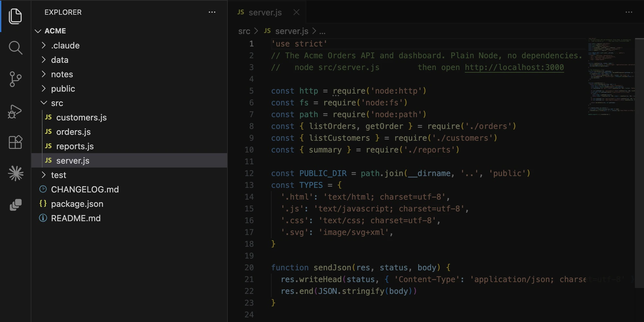Open the editor more actions ellipsis
This screenshot has height=322, width=644.
(x=629, y=12)
